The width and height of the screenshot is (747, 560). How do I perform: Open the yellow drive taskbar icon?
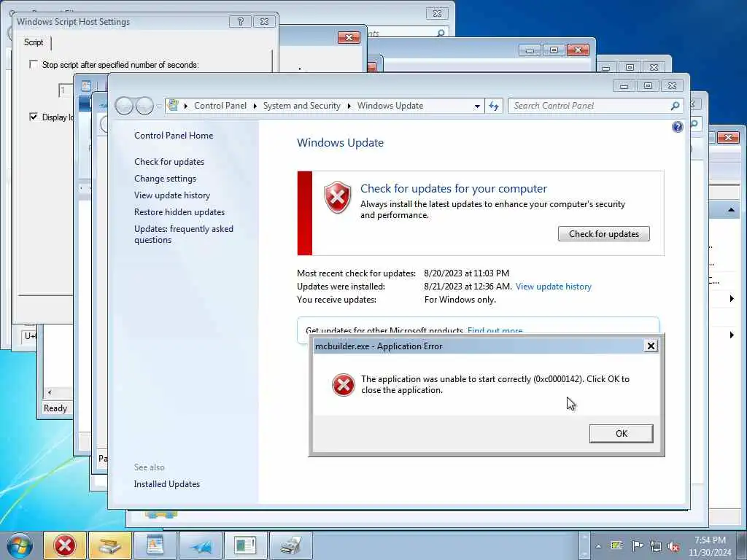point(110,545)
